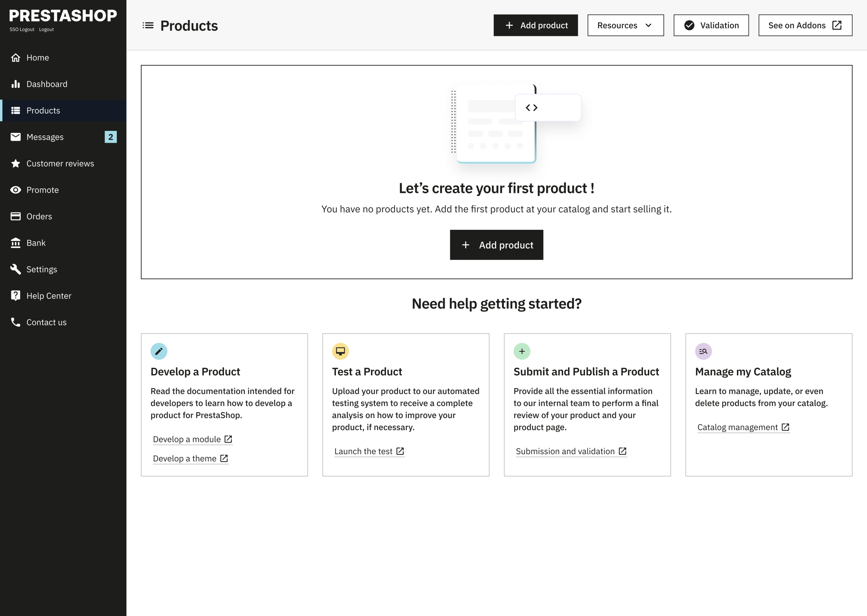Screen dimensions: 867x616
Task: Open Dashboard via bar chart icon
Action: [16, 84]
